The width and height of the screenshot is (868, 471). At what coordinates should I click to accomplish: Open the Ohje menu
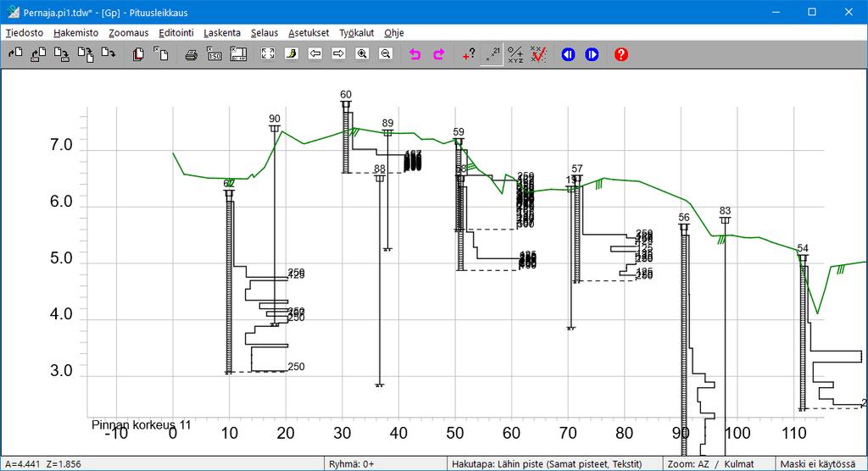[393, 33]
